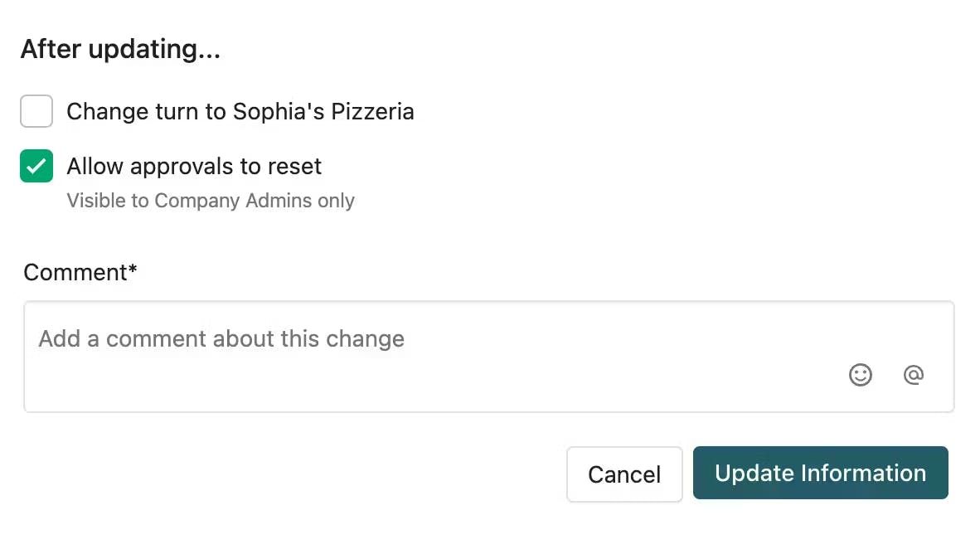The height and width of the screenshot is (554, 980).
Task: Enable Change turn to Sophia's Pizzeria checkbox
Action: pyautogui.click(x=36, y=111)
